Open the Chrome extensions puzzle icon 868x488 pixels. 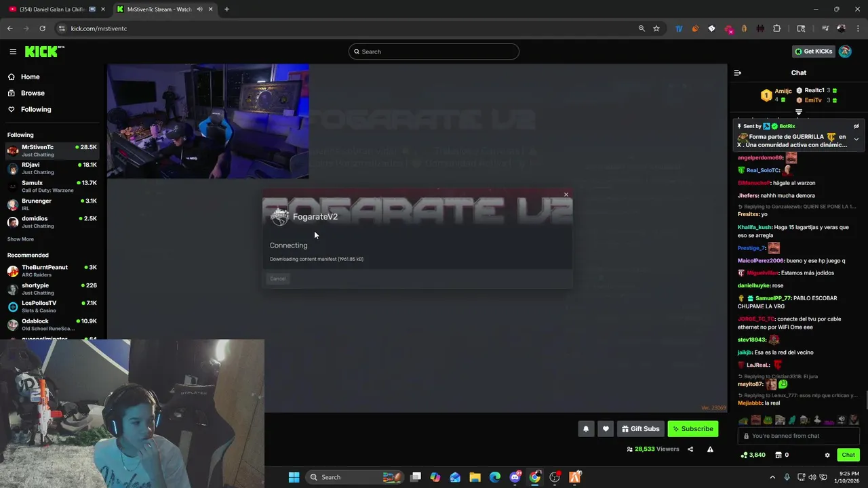click(776, 28)
